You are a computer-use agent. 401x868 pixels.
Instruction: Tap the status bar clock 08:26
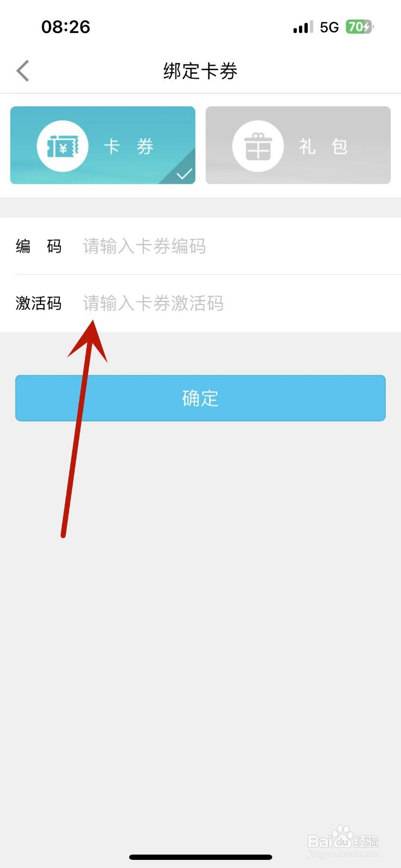(x=66, y=27)
